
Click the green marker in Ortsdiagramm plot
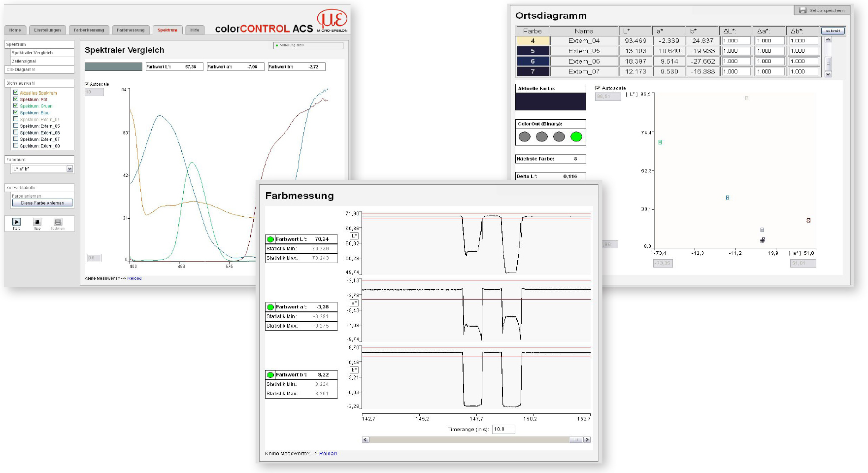tap(660, 142)
